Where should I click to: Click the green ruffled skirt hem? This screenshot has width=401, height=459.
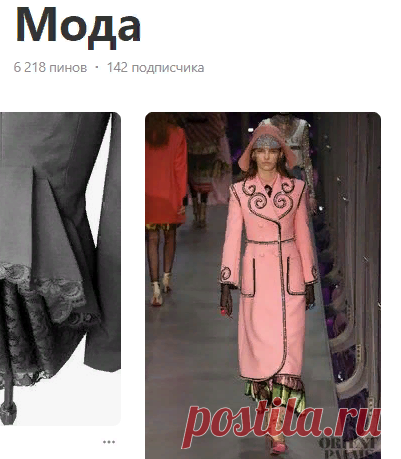point(276,394)
